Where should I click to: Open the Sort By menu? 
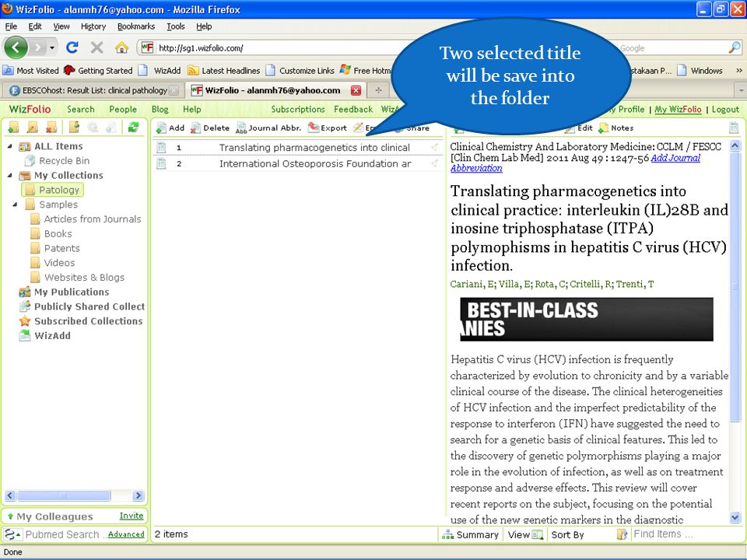567,534
